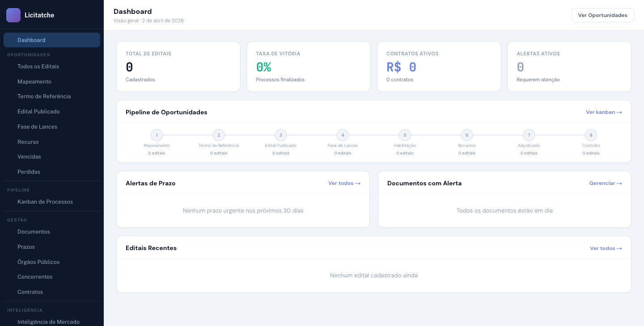Click pipeline step 5 circle for Habilitação
644x326 pixels.
[405, 135]
